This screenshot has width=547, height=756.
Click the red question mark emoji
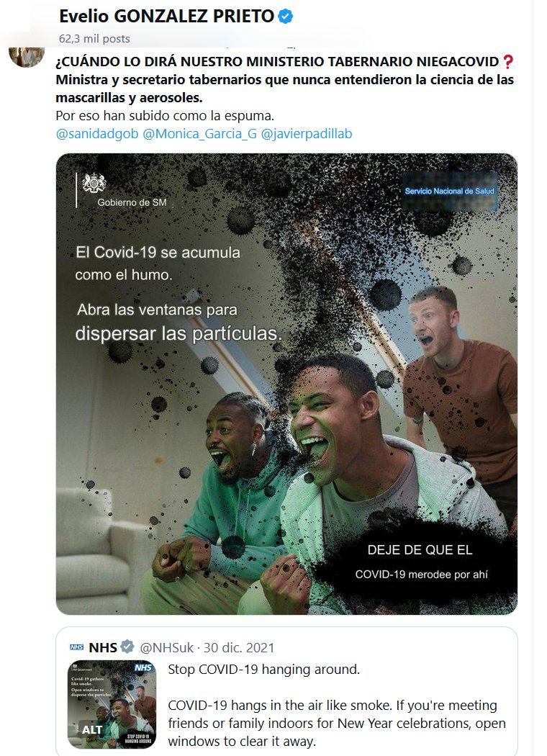point(507,62)
